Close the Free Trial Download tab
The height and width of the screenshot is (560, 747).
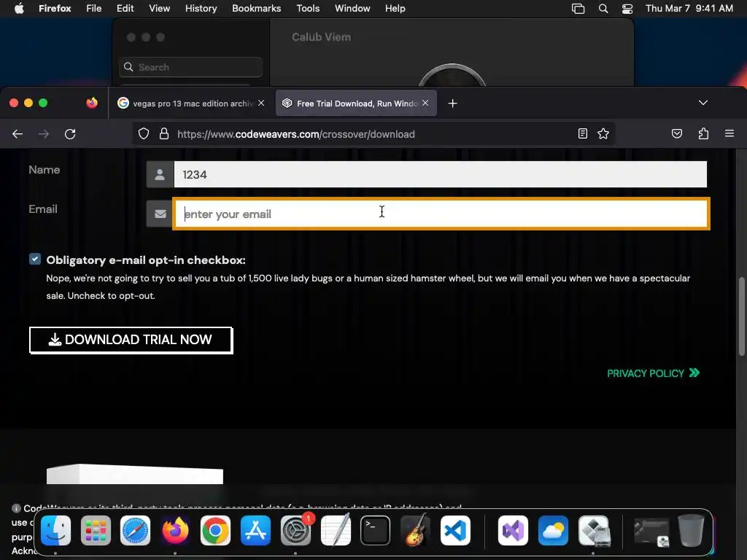pos(425,103)
